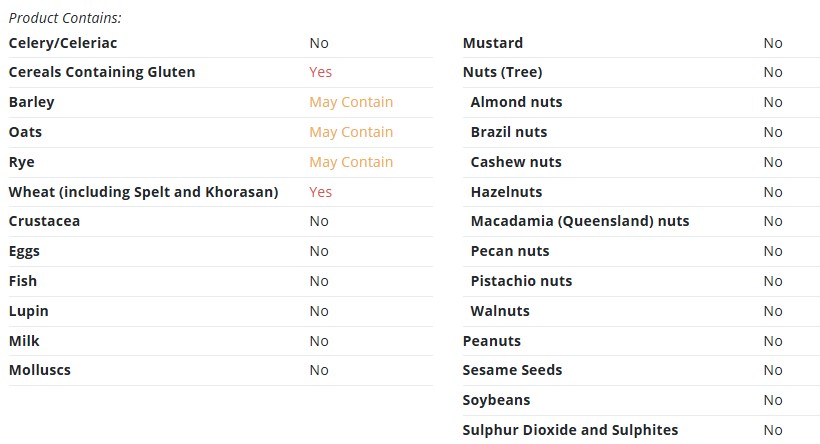Click the Celery/Celeriac allergen label
Image resolution: width=820 pixels, height=444 pixels.
pos(63,43)
